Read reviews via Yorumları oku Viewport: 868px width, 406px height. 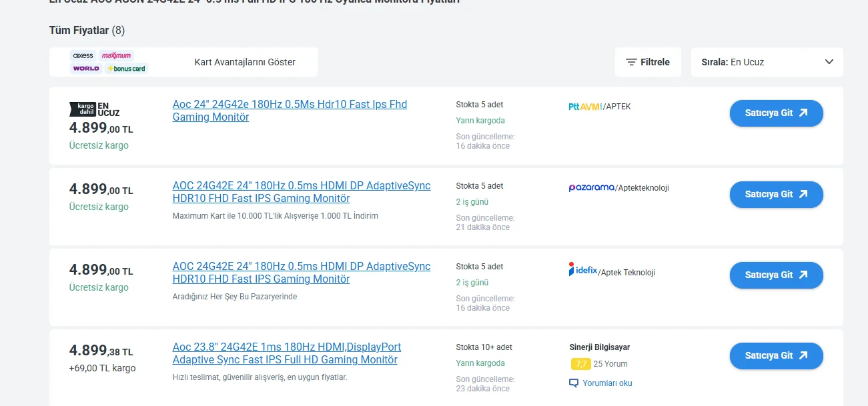[606, 383]
